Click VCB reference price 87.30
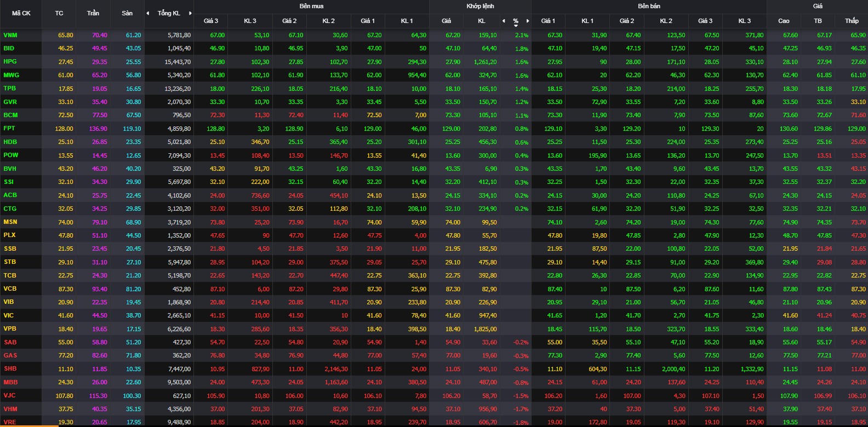The height and width of the screenshot is (427, 868). pos(65,288)
